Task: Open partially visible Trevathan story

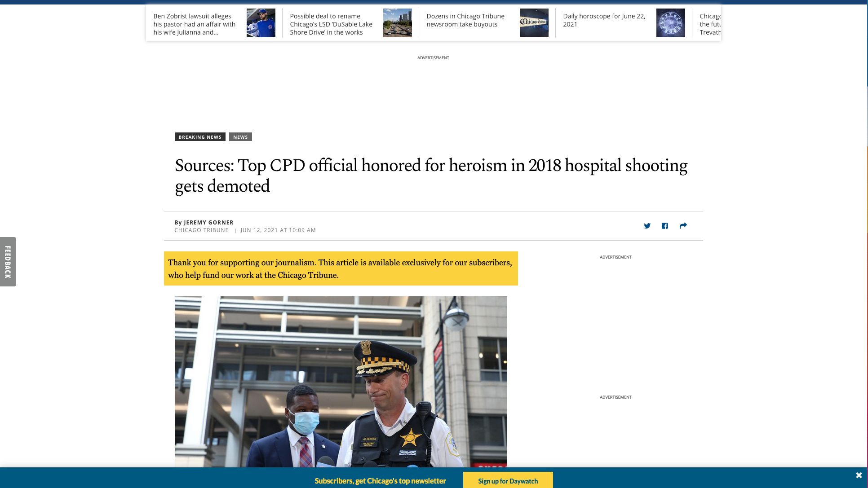Action: pos(710,24)
